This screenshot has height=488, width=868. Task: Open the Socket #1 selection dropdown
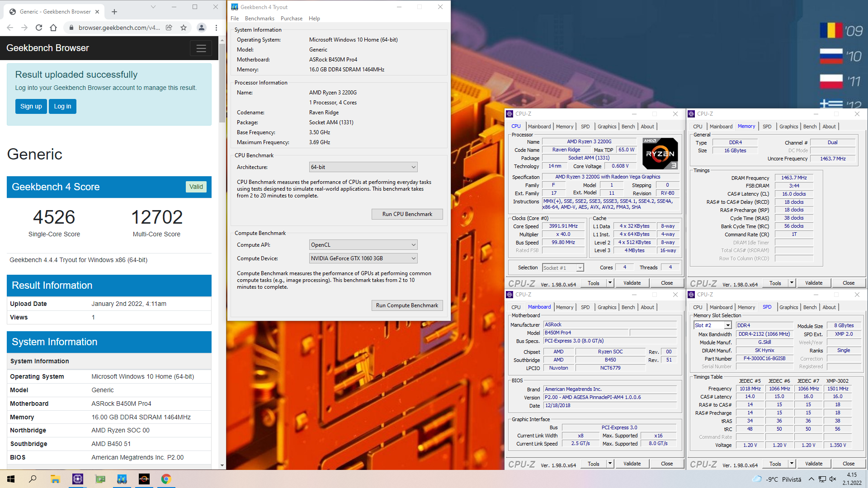(563, 268)
